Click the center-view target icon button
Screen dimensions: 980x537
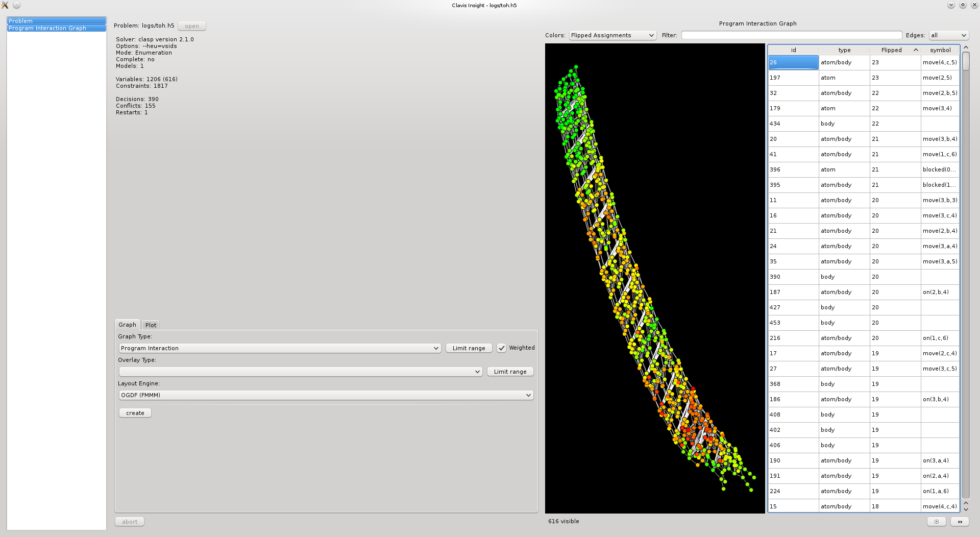tap(936, 521)
